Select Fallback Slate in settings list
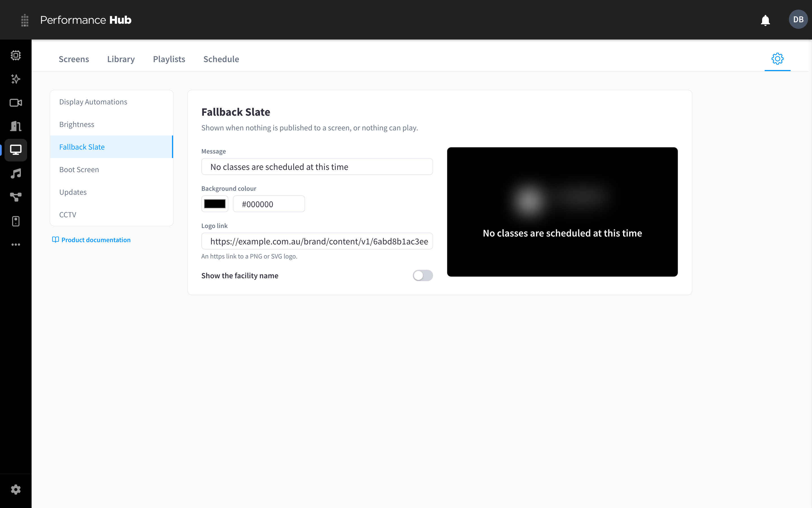This screenshot has width=812, height=508. tap(111, 147)
